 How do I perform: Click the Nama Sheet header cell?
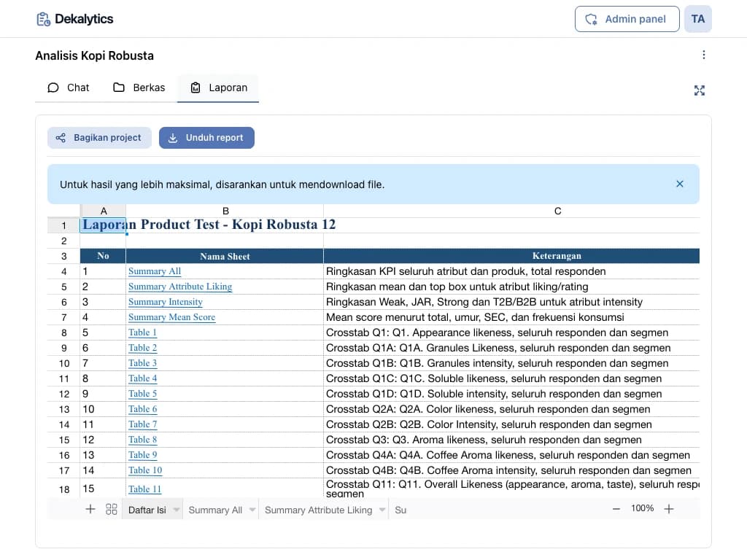pos(225,256)
